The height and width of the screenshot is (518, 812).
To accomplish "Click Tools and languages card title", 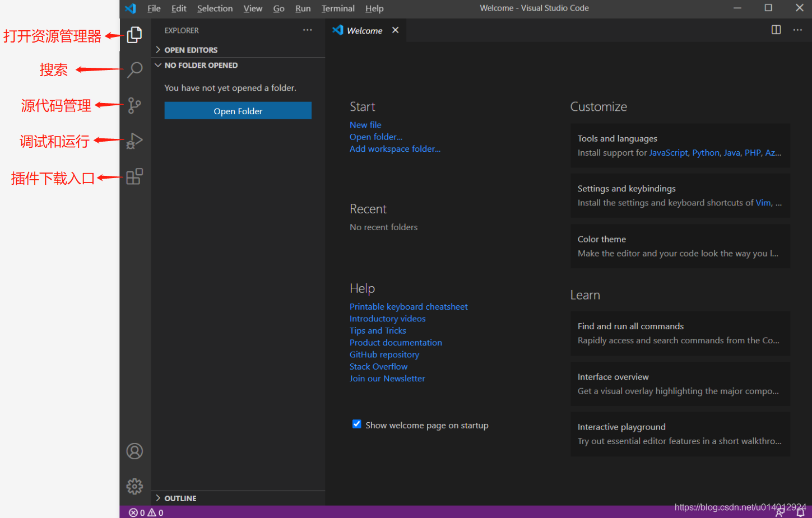I will (x=618, y=138).
